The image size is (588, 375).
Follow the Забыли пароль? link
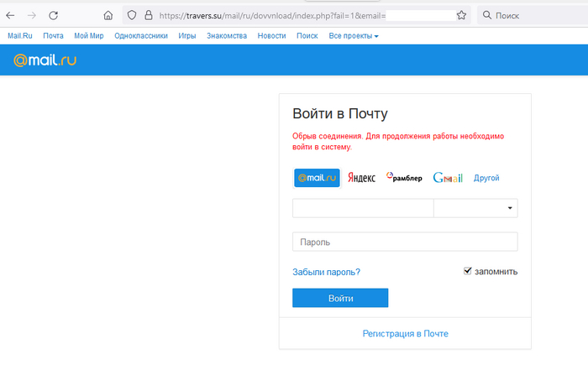[x=326, y=272]
